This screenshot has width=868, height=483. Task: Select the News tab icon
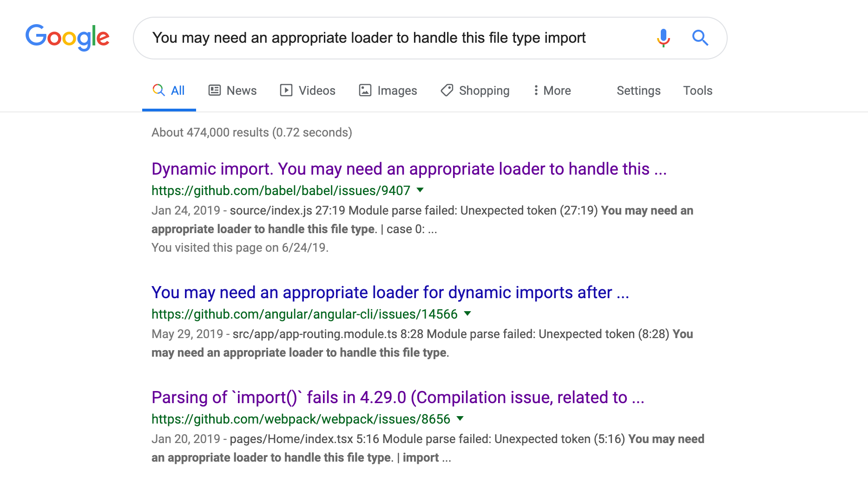pyautogui.click(x=215, y=90)
